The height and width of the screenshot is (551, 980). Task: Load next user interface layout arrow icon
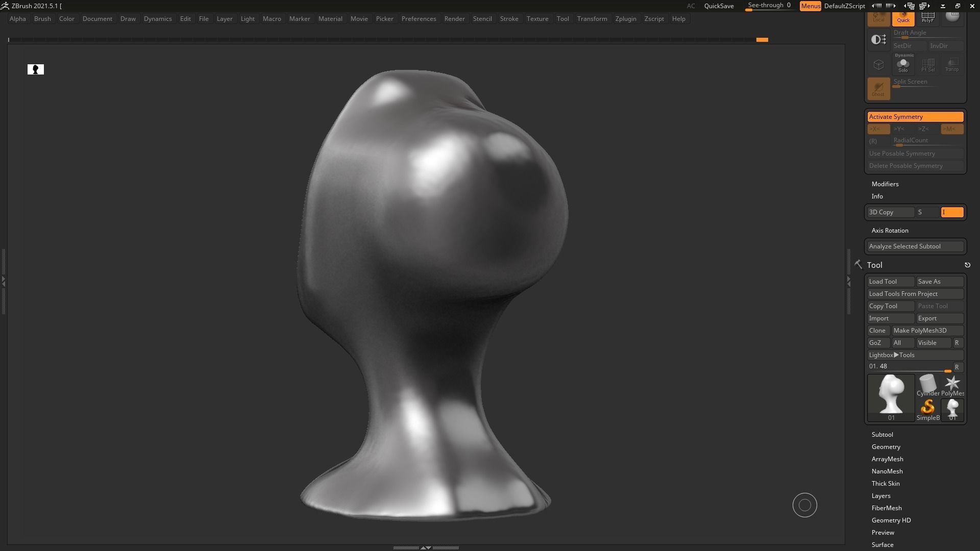coord(924,6)
